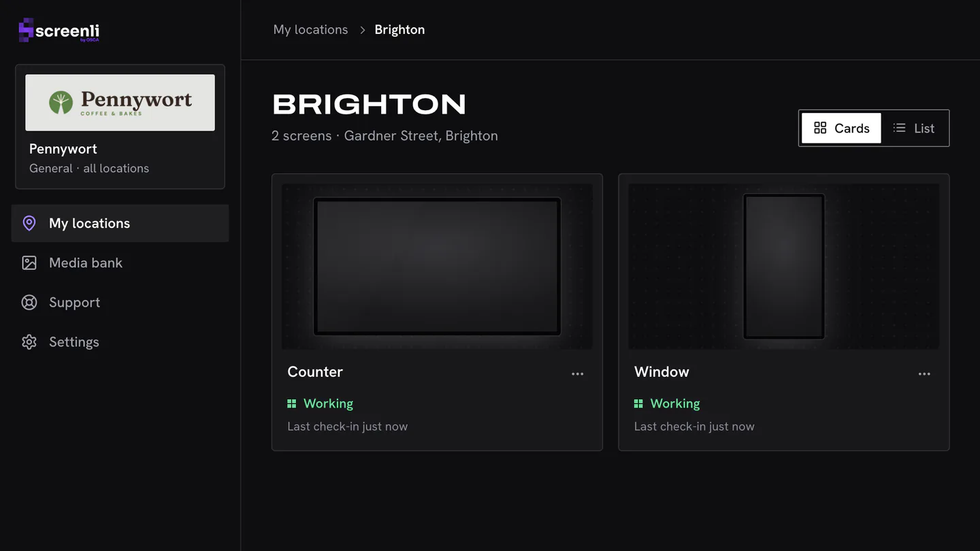Click the Window card title
980x551 pixels.
pos(661,371)
